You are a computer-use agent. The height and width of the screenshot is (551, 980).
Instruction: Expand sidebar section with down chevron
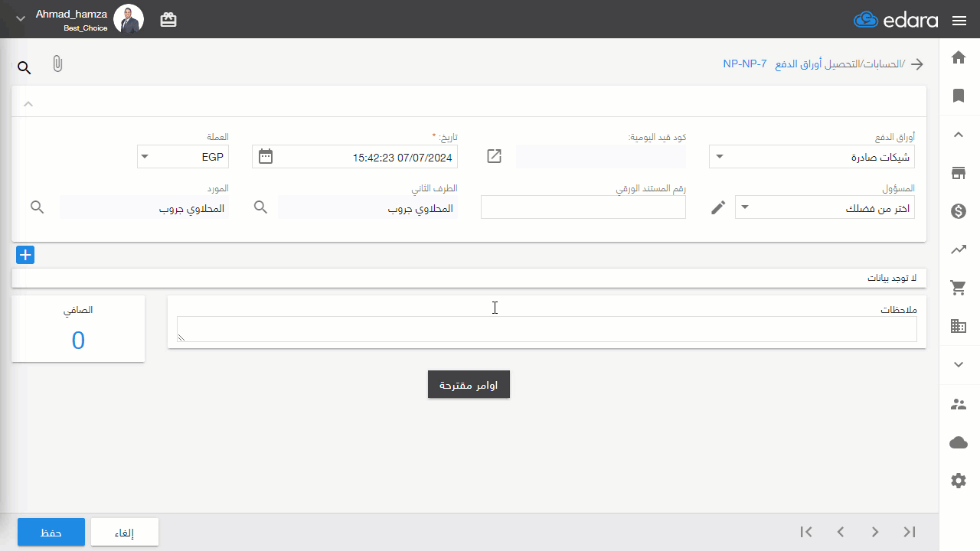pos(959,365)
